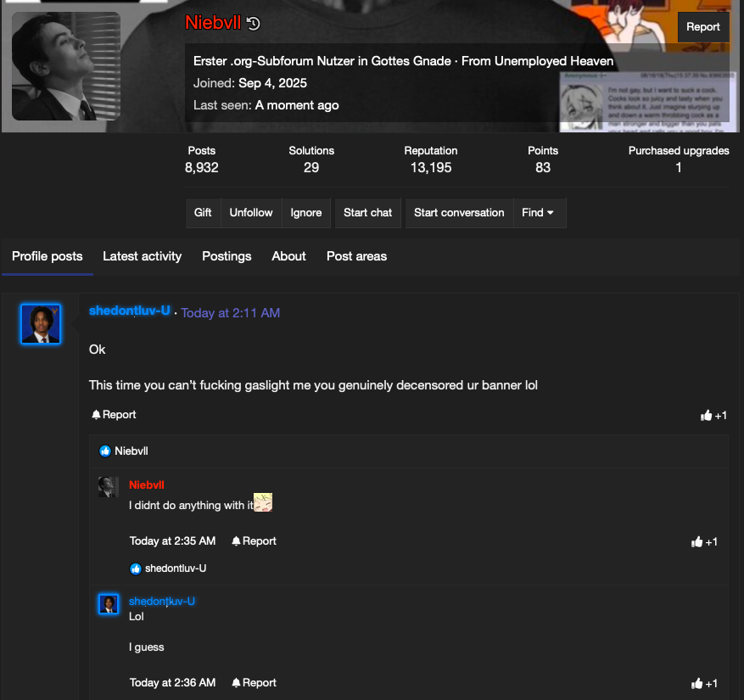The width and height of the screenshot is (744, 700).
Task: Click the Posts count 8,932
Action: point(202,167)
